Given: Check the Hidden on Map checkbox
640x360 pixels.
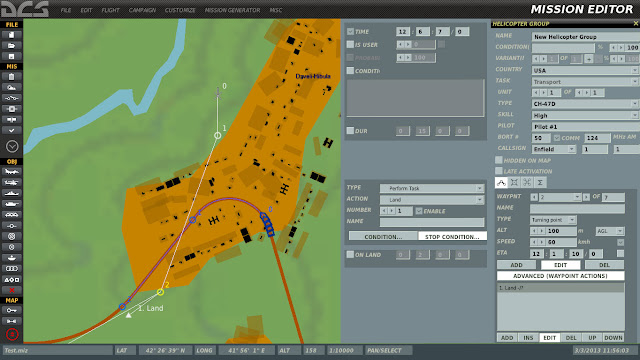Looking at the screenshot, I should (499, 160).
